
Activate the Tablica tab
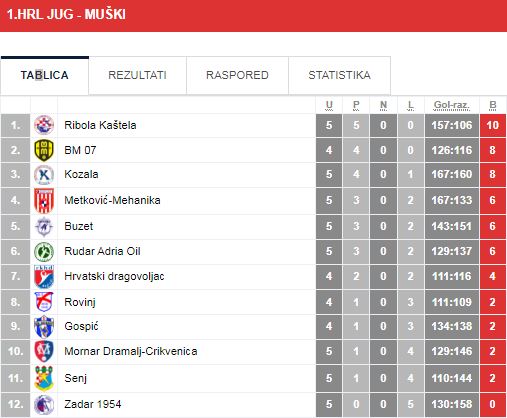45,75
